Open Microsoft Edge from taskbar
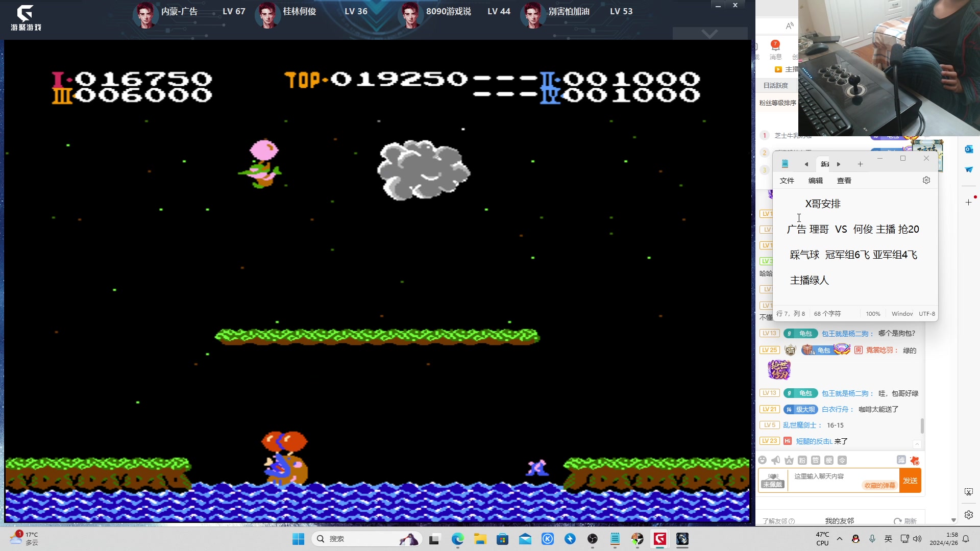 (x=457, y=539)
